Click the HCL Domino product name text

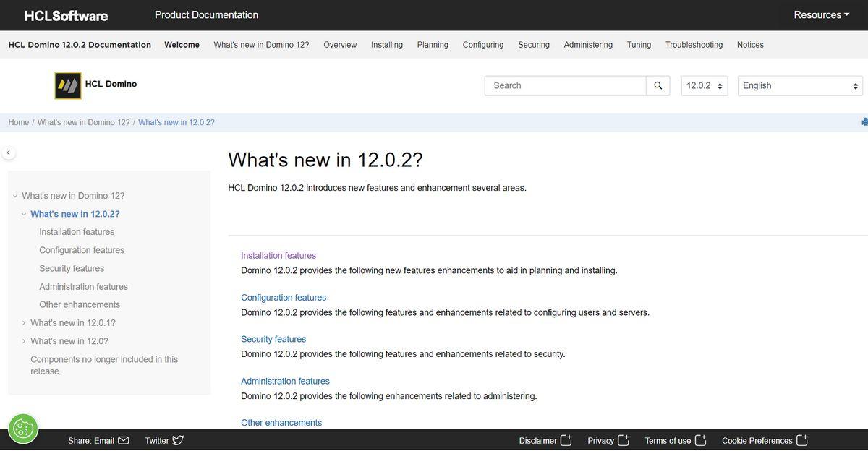[111, 84]
